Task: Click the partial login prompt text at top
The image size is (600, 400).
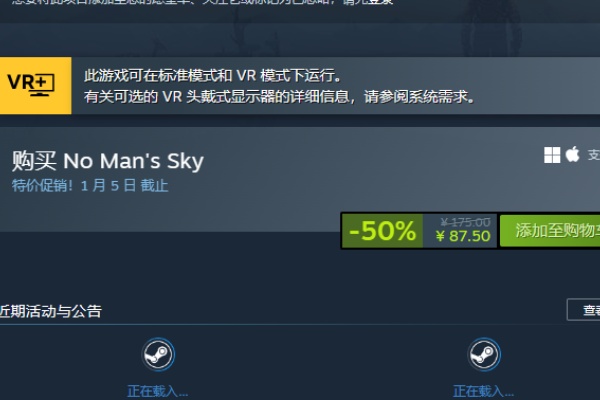Action: 202,2
